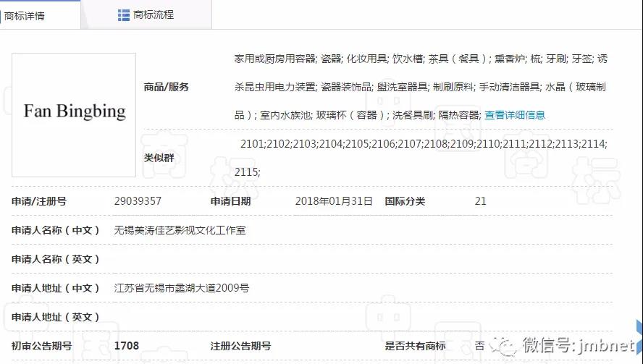Open the 商标流程 tab
Image resolution: width=643 pixels, height=364 pixels.
pyautogui.click(x=146, y=15)
